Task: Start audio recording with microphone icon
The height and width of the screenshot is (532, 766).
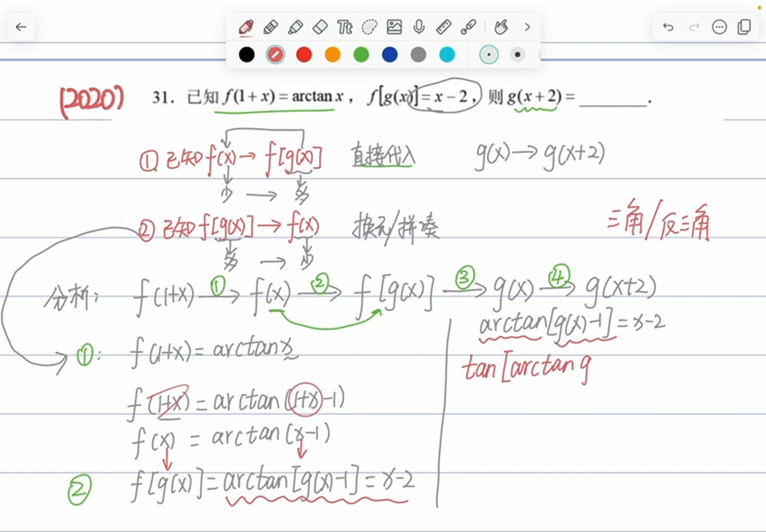Action: [419, 27]
